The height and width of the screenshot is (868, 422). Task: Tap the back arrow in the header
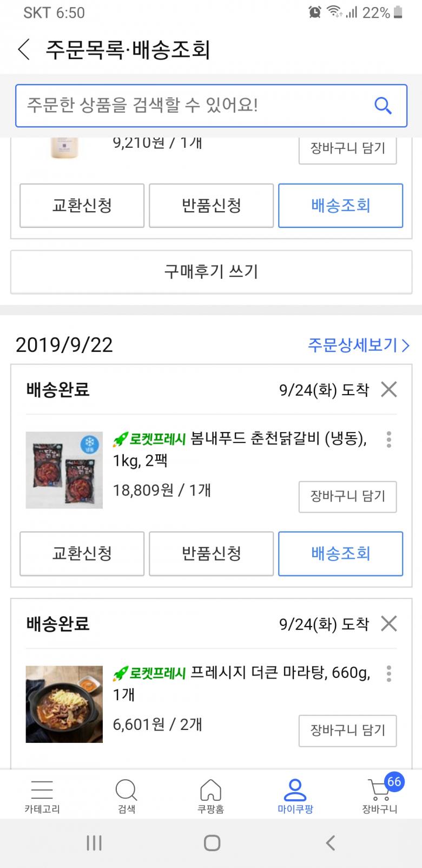24,50
